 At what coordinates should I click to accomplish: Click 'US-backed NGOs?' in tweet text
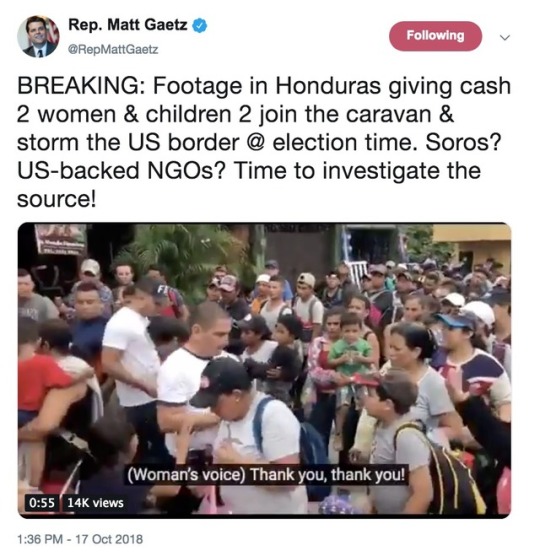tap(121, 171)
